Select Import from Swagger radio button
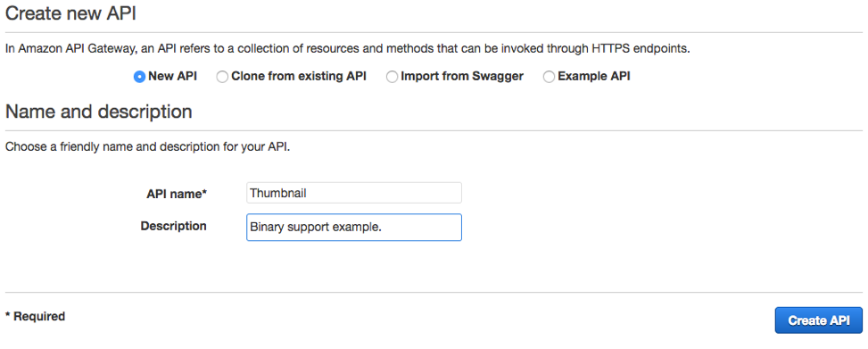 392,77
